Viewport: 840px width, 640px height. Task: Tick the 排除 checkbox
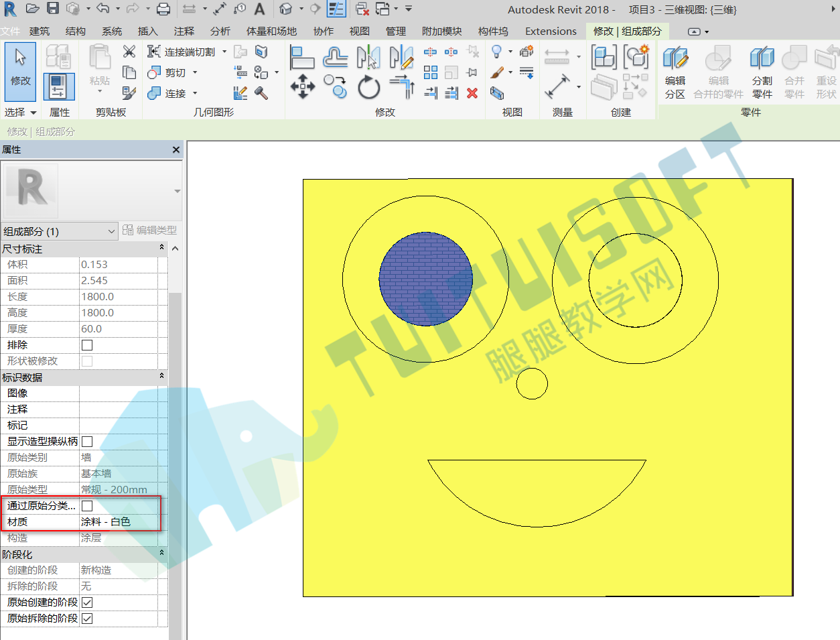tap(87, 345)
